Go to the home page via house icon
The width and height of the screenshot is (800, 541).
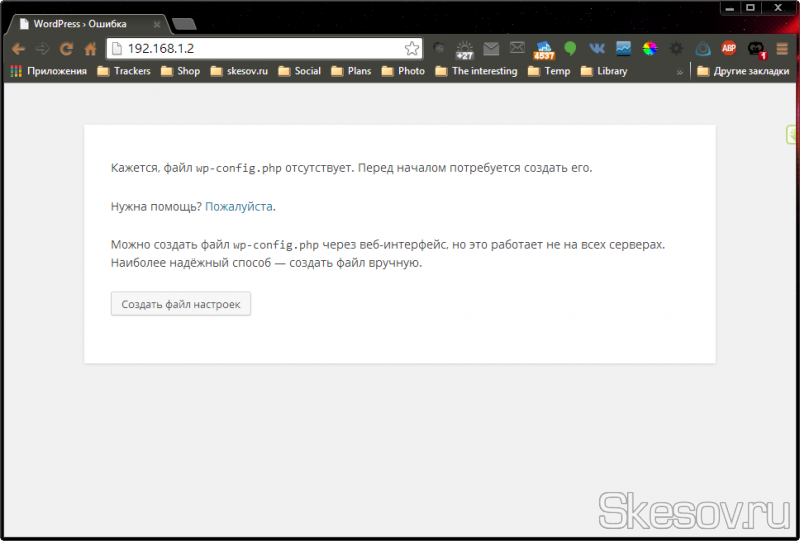(90, 48)
